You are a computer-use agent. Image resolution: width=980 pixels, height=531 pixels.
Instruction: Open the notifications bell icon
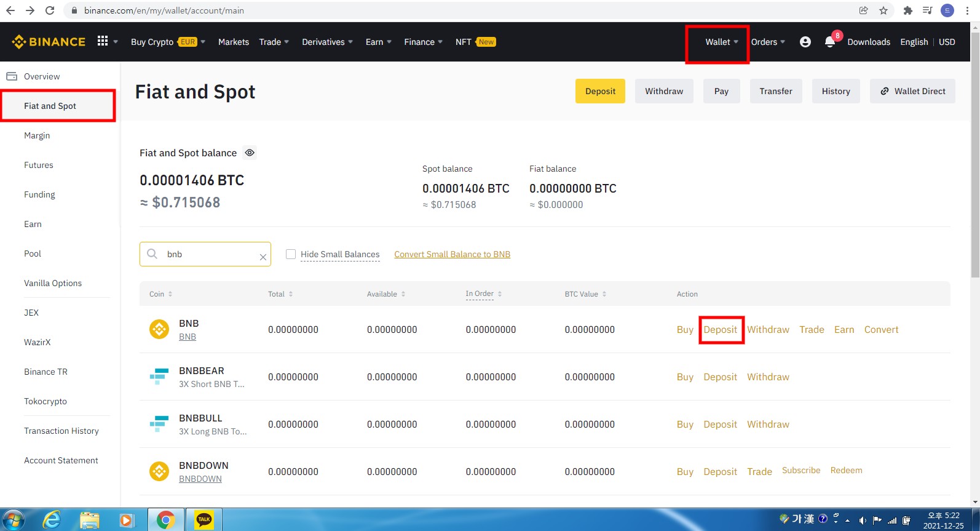pos(829,42)
